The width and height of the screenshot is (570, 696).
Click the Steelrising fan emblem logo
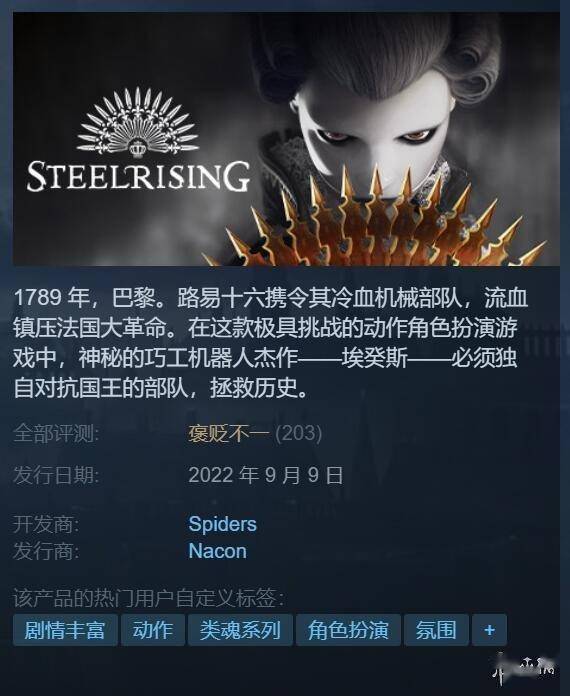[137, 123]
